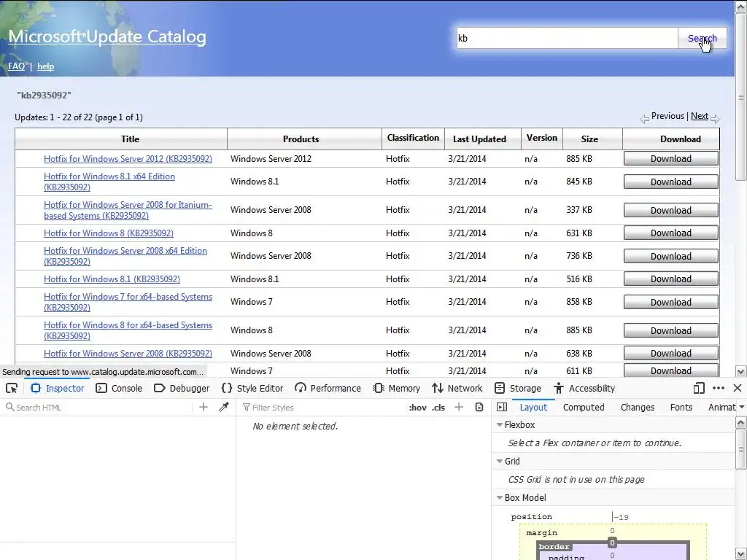747x560 pixels.
Task: Open Hotfix for Windows 8.1 (KB2935092) link
Action: (112, 279)
